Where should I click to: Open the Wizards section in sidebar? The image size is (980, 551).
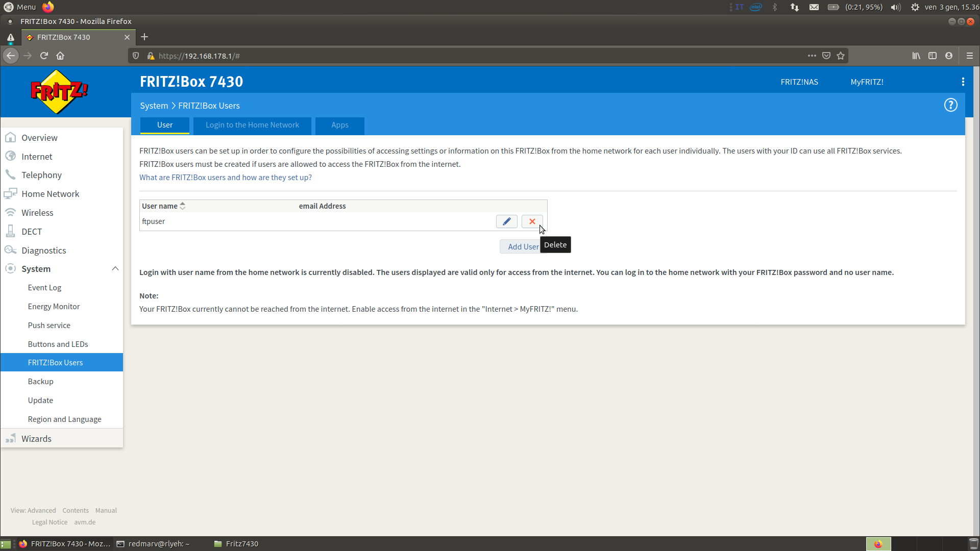click(x=62, y=439)
